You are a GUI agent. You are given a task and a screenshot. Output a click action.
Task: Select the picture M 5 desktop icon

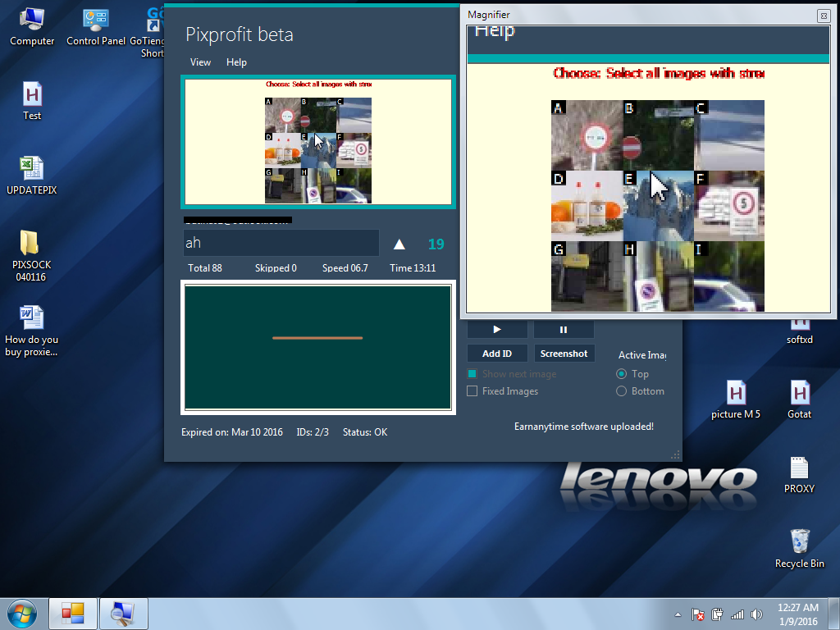pyautogui.click(x=736, y=399)
